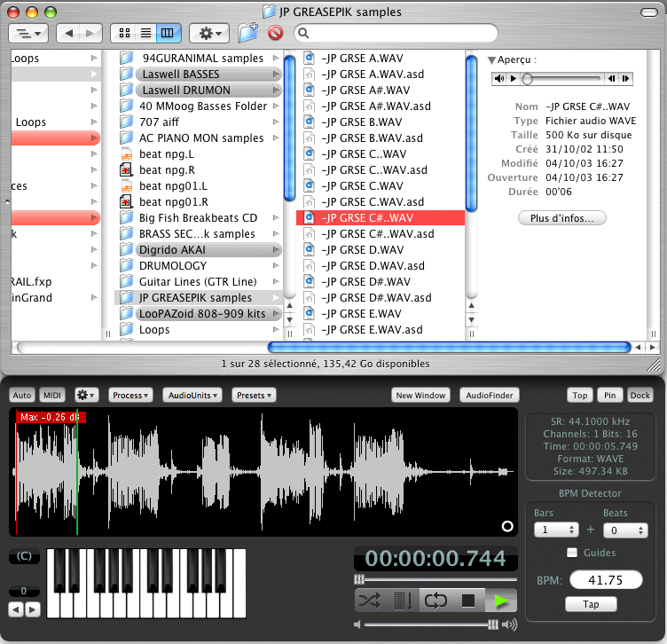Click the Plus d'infos button
This screenshot has width=667, height=644.
(562, 217)
